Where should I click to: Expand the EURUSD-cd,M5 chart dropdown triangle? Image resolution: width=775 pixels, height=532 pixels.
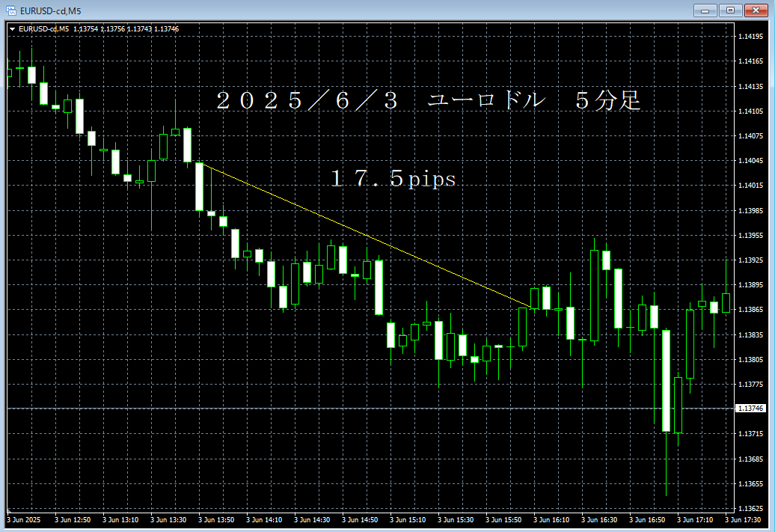click(x=12, y=29)
